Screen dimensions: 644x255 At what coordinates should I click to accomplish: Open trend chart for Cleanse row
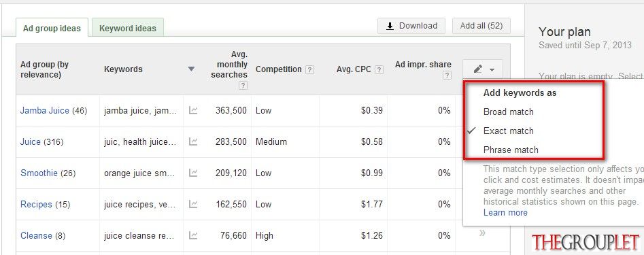pos(193,235)
